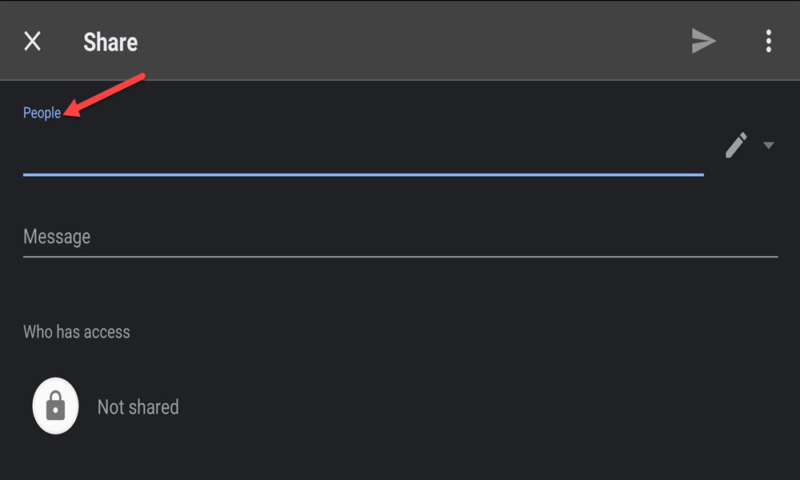Click the white circle around the lock

point(40,395)
